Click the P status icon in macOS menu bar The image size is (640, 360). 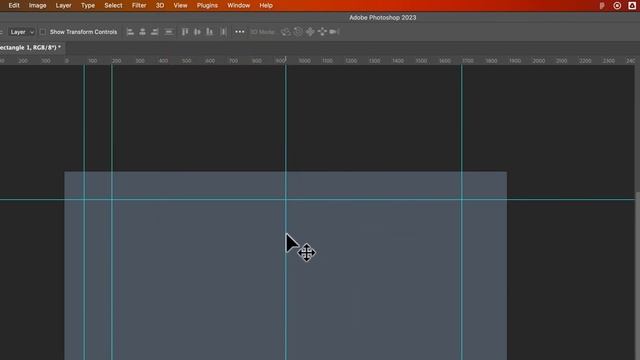(x=602, y=6)
